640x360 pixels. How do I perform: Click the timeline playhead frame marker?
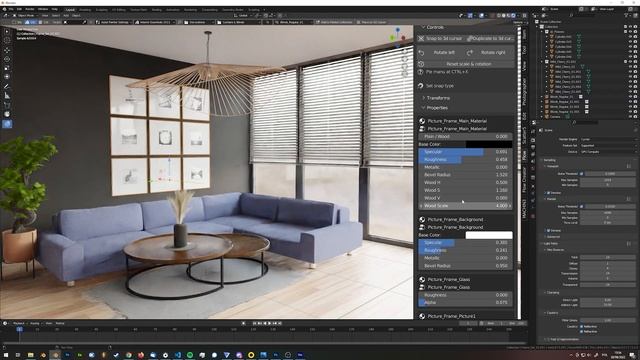[x=19, y=329]
